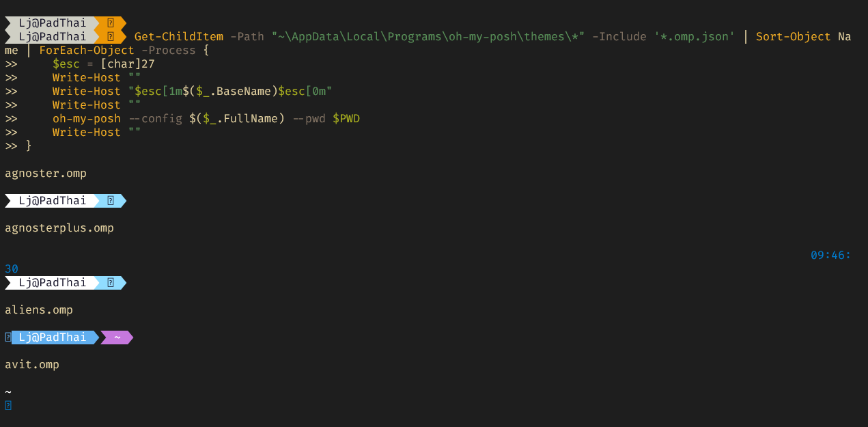Click the --config option of oh-my-posh
The height and width of the screenshot is (427, 868).
[x=155, y=118]
